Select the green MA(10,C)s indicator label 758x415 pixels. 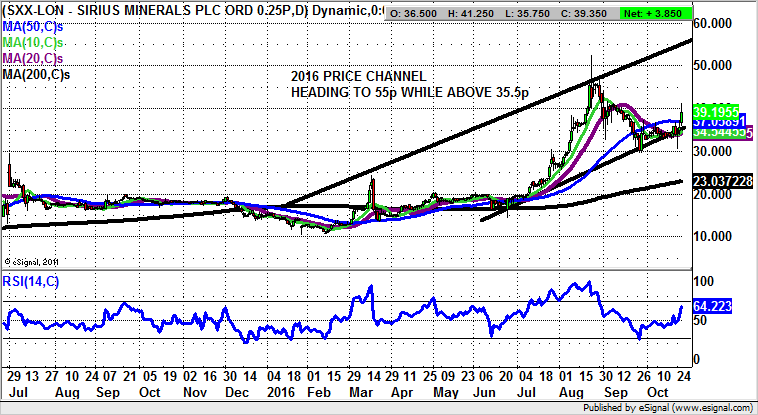point(33,43)
